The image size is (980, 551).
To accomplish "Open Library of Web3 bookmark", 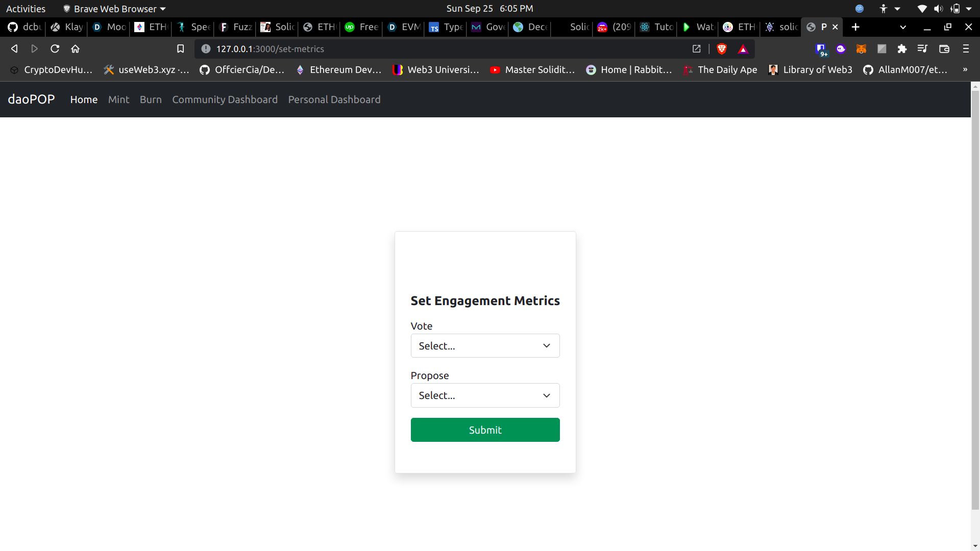I will pos(810,69).
